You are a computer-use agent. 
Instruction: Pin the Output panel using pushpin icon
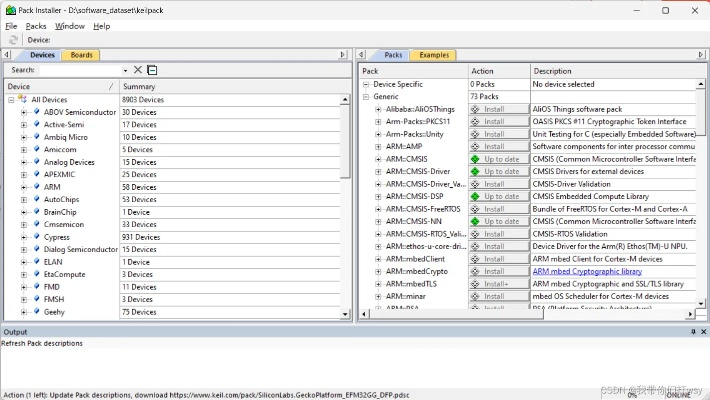pyautogui.click(x=691, y=331)
